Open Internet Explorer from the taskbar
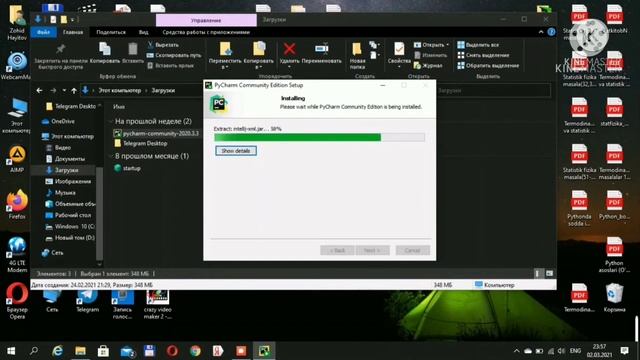The width and height of the screenshot is (640, 360). 58,351
